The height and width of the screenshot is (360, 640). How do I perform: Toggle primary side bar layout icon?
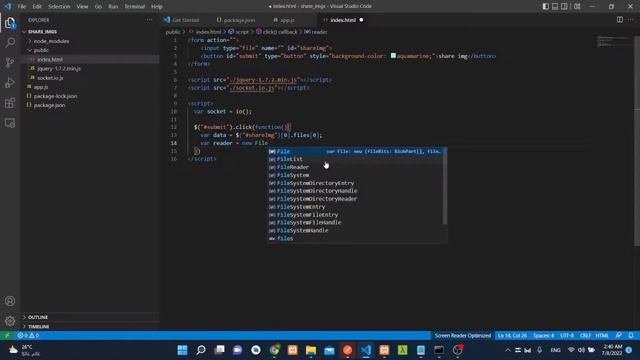(x=546, y=6)
